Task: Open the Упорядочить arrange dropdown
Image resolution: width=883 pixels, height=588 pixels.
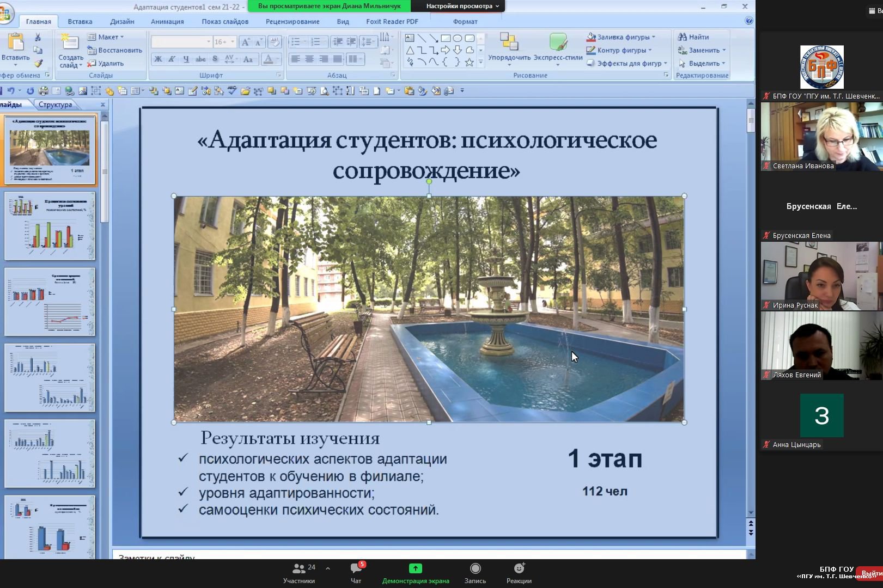Action: point(509,50)
